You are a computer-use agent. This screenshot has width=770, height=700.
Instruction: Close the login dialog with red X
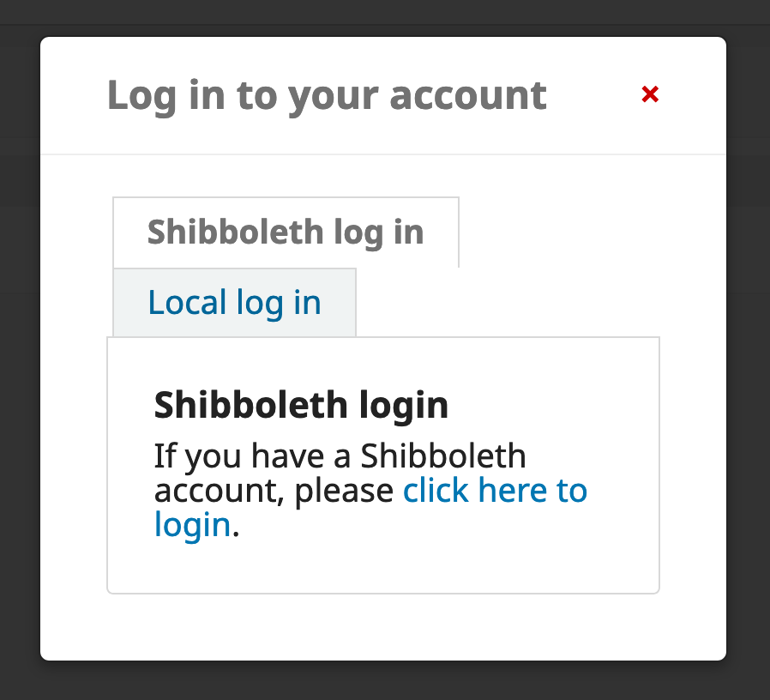650,94
